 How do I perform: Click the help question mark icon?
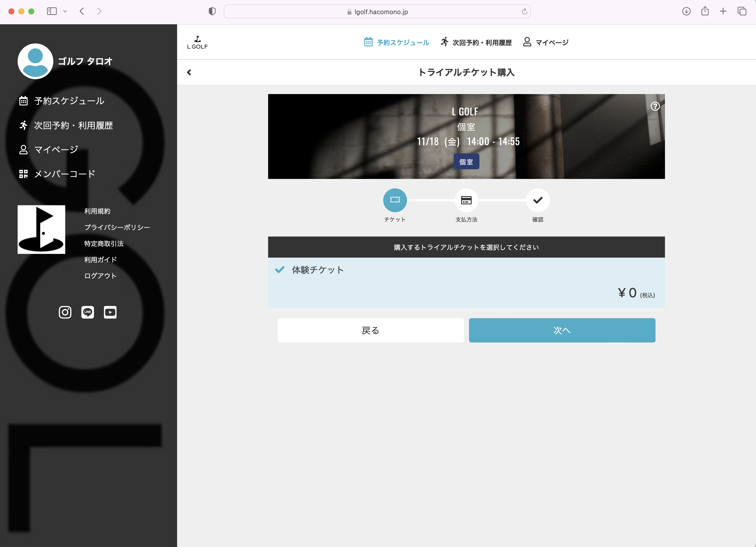655,106
